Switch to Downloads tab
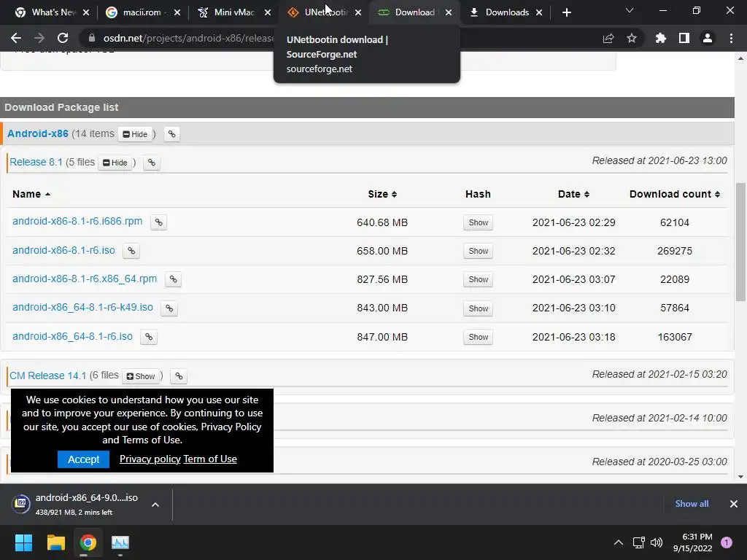The image size is (747, 560). pos(505,12)
